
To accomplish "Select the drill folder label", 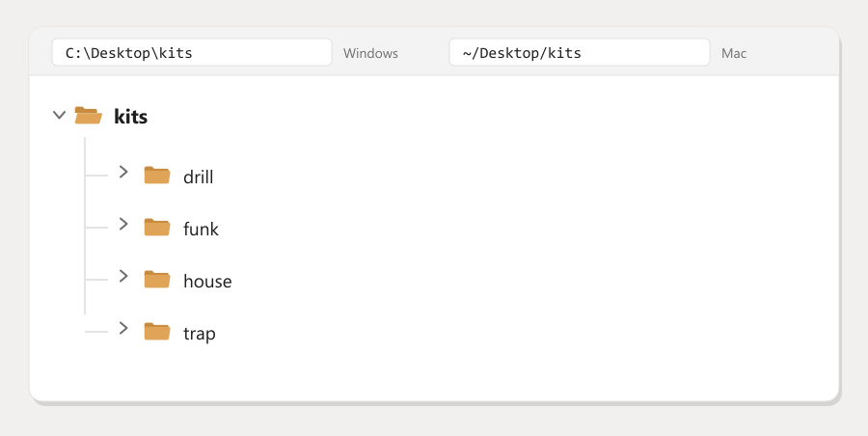I will (198, 177).
